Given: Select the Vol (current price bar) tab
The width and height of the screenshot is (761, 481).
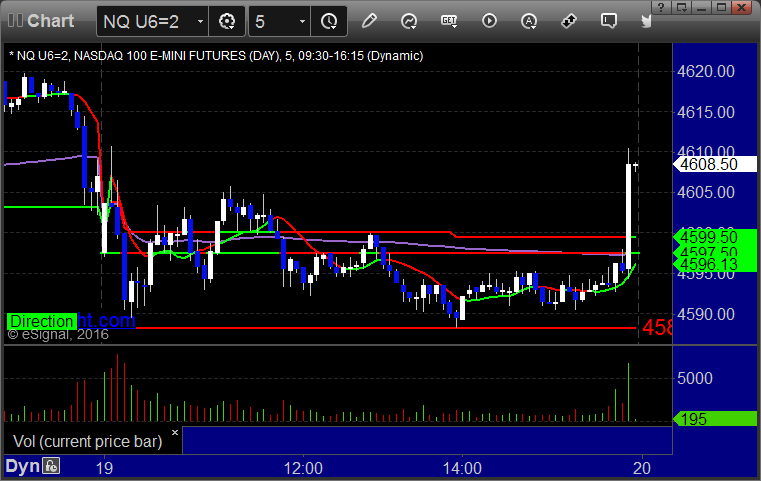Looking at the screenshot, I should pos(87,441).
